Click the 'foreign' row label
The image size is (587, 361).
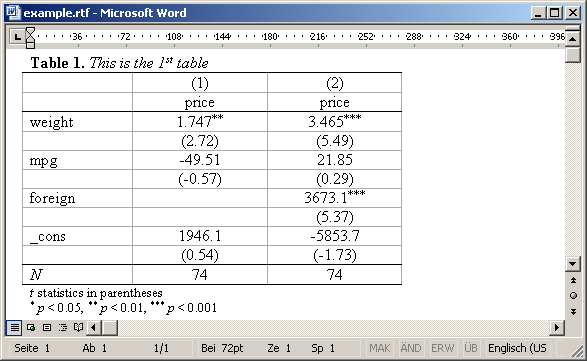coord(52,198)
